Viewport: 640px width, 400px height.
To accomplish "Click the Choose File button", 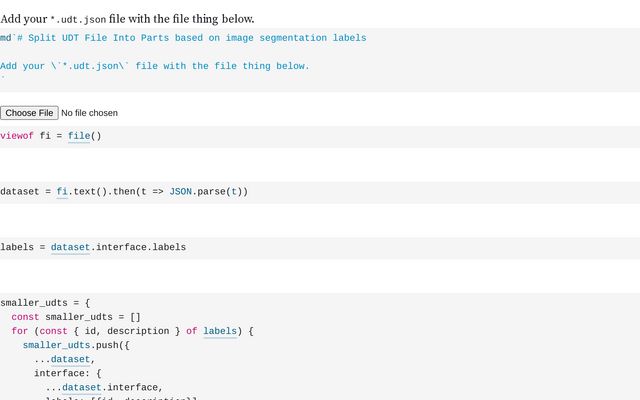I will (x=30, y=113).
